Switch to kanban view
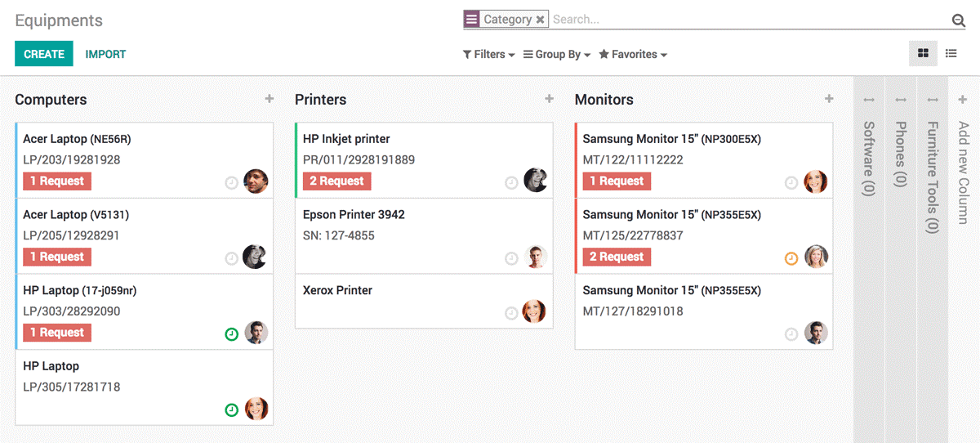This screenshot has height=443, width=980. point(923,54)
